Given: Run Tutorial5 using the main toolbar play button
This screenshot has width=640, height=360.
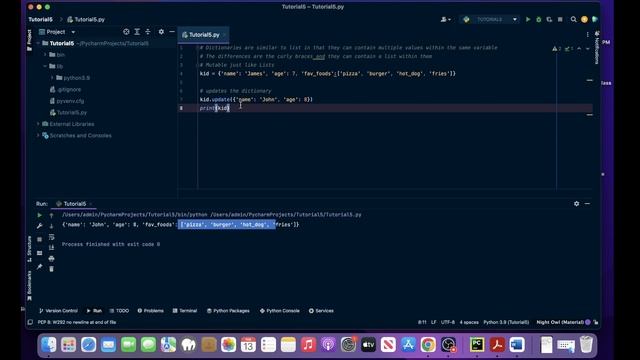Looking at the screenshot, I should point(528,19).
